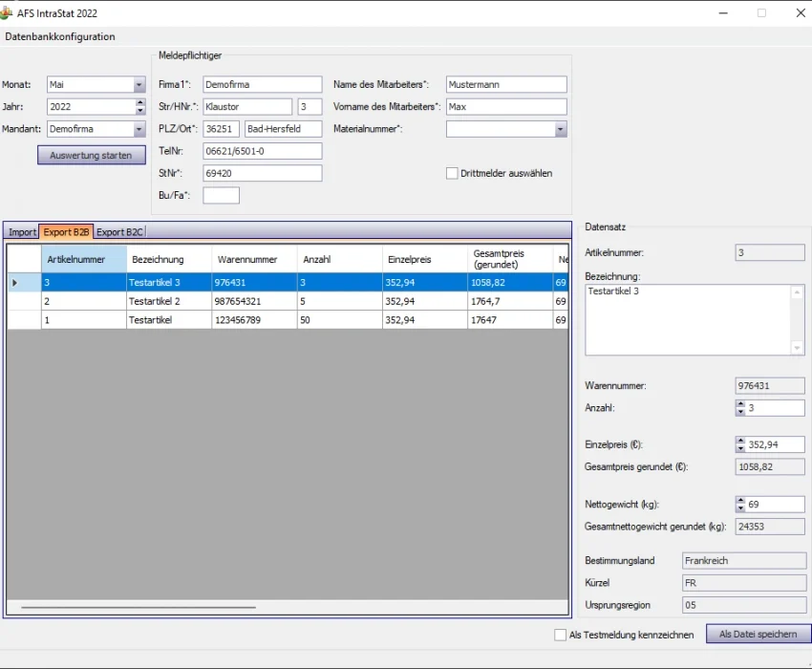Check Als Testmeldung kennzeichnen
Image resolution: width=812 pixels, height=669 pixels.
click(x=561, y=635)
